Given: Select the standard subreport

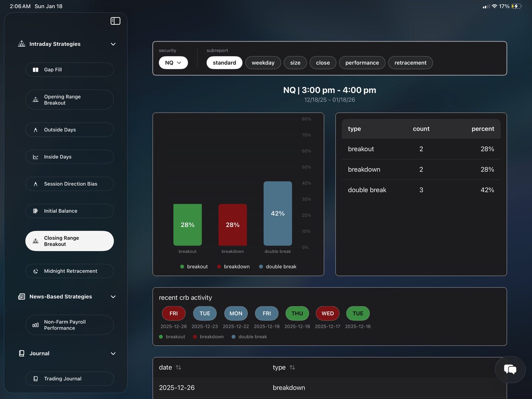Looking at the screenshot, I should click(224, 63).
